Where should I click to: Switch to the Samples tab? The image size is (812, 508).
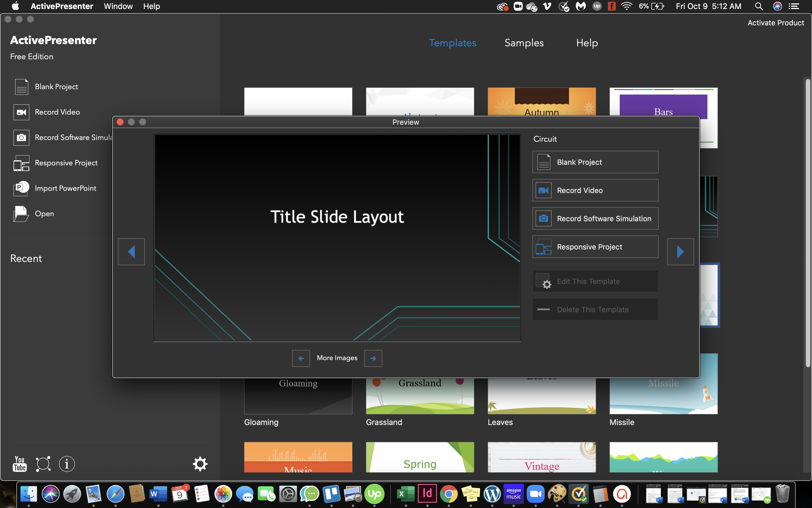pos(524,43)
